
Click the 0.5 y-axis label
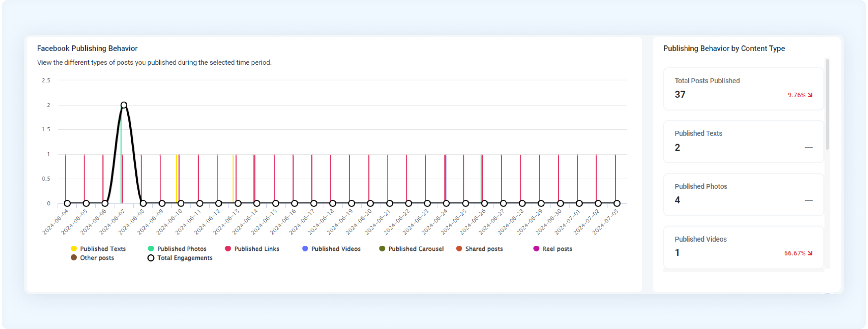tap(46, 179)
